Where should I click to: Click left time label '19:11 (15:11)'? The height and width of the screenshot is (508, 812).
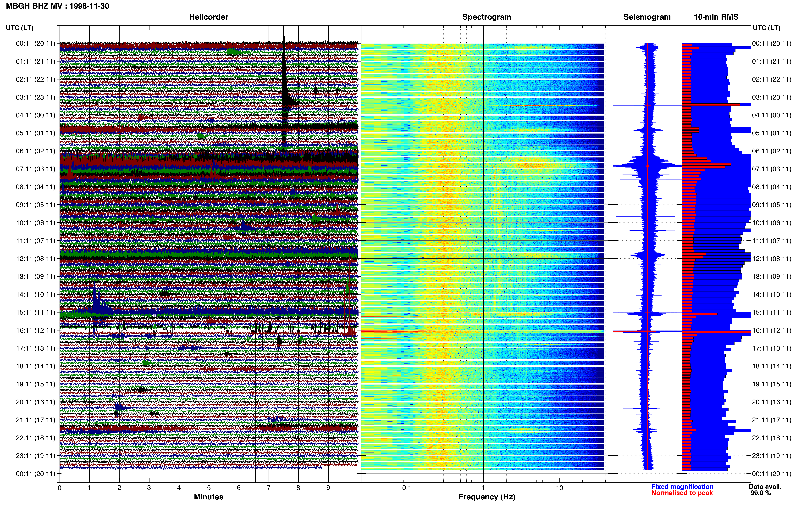[36, 384]
